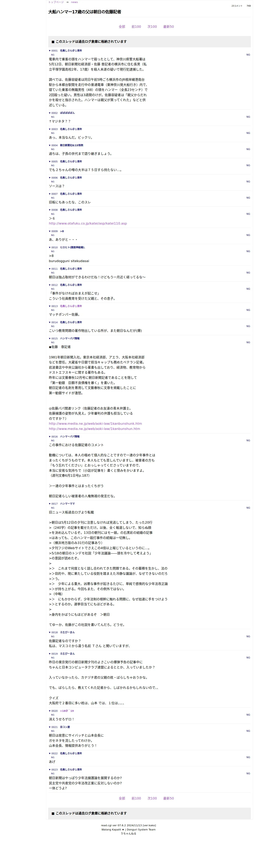Open the ▼ menu of post 0013
Viewport: 257px width, 868px height.
click(50, 306)
